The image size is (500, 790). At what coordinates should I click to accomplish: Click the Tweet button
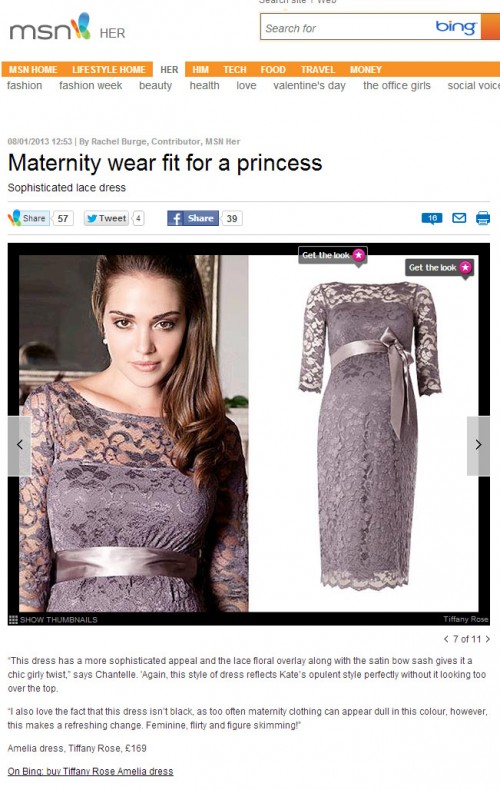tap(106, 218)
